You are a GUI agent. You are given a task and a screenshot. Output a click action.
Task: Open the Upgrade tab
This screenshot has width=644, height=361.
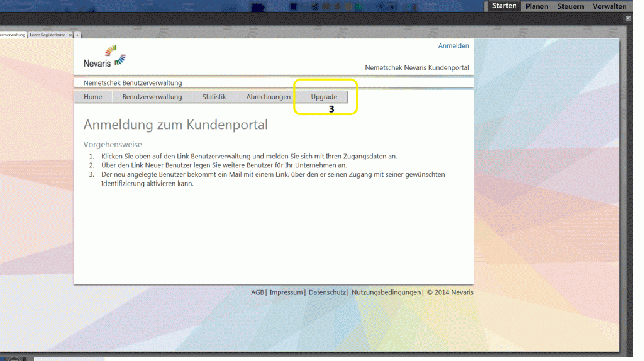324,97
